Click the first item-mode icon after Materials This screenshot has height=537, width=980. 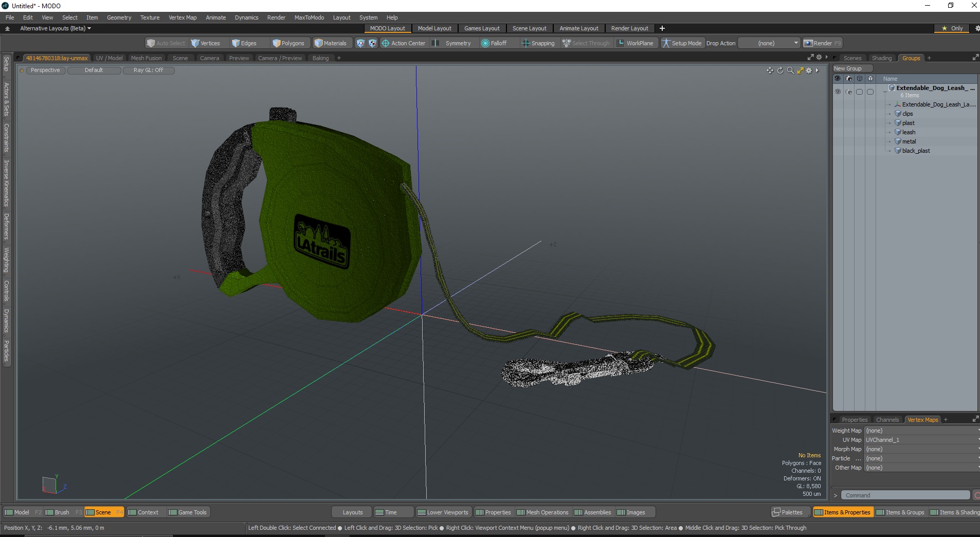point(360,43)
